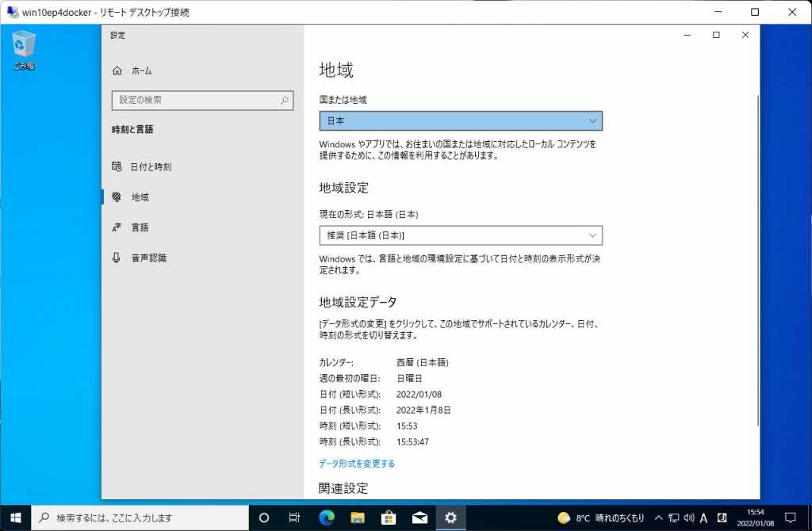The image size is (812, 531).
Task: Click the IME input mode A indicator
Action: [x=704, y=518]
